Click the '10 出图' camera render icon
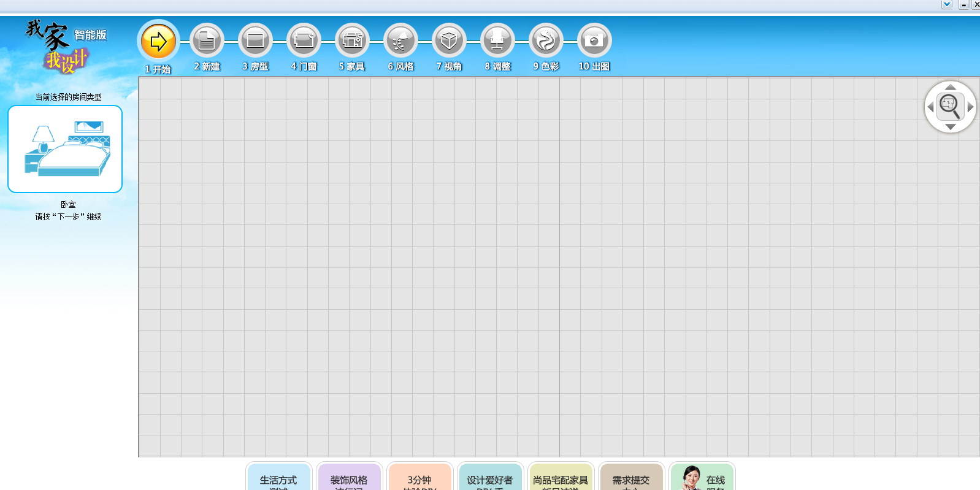The height and width of the screenshot is (490, 980). [x=594, y=41]
